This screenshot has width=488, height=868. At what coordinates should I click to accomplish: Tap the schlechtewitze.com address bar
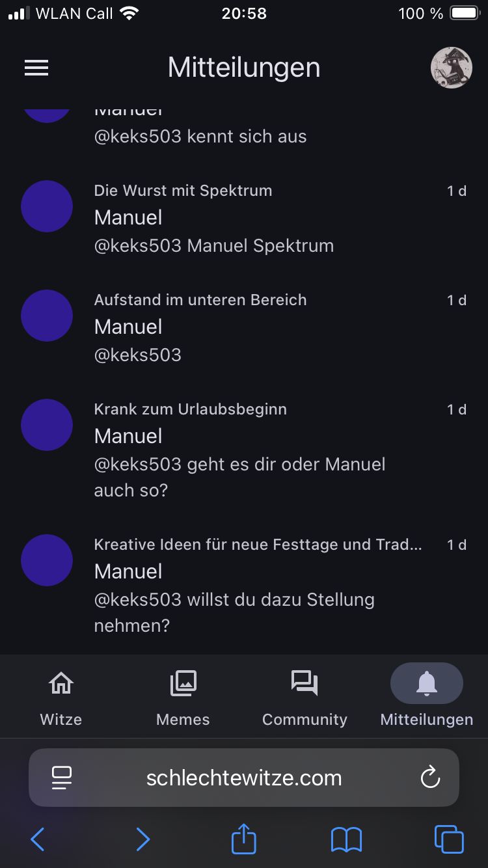(x=244, y=778)
